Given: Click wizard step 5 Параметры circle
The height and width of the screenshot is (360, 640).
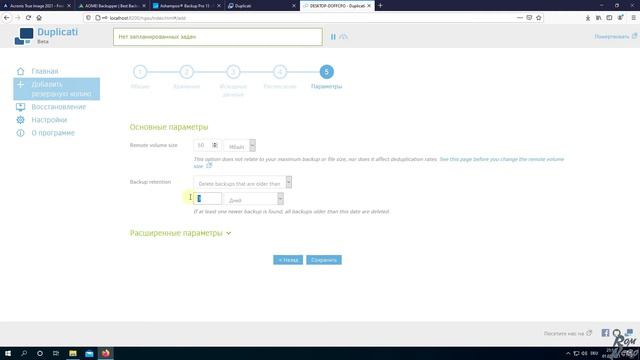Looking at the screenshot, I should pos(326,72).
